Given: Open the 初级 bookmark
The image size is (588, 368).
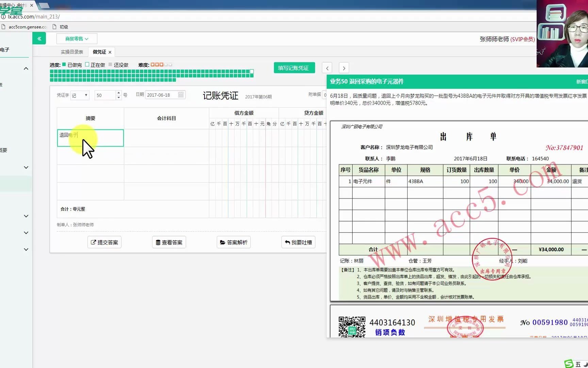Looking at the screenshot, I should pyautogui.click(x=61, y=27).
